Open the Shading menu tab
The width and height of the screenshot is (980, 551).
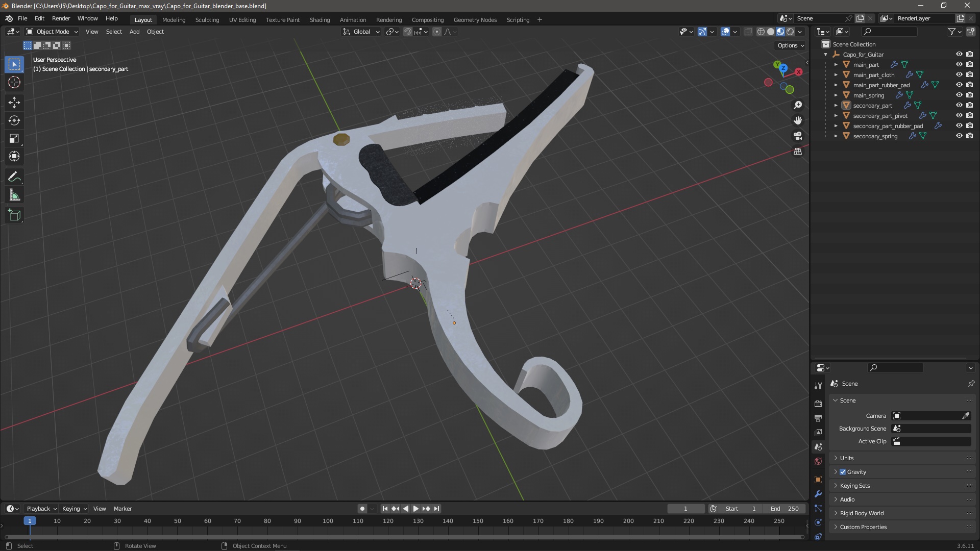tap(319, 19)
